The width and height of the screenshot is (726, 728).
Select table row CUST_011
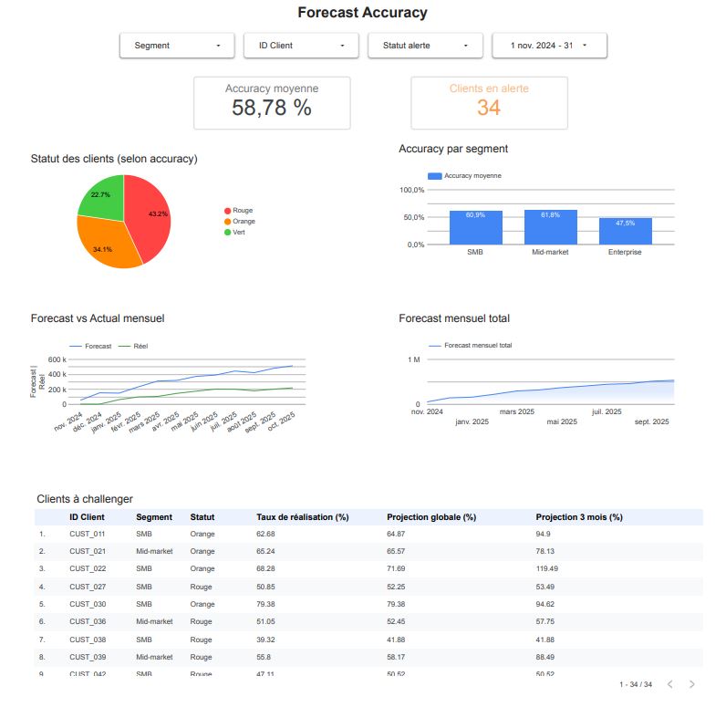click(x=368, y=535)
